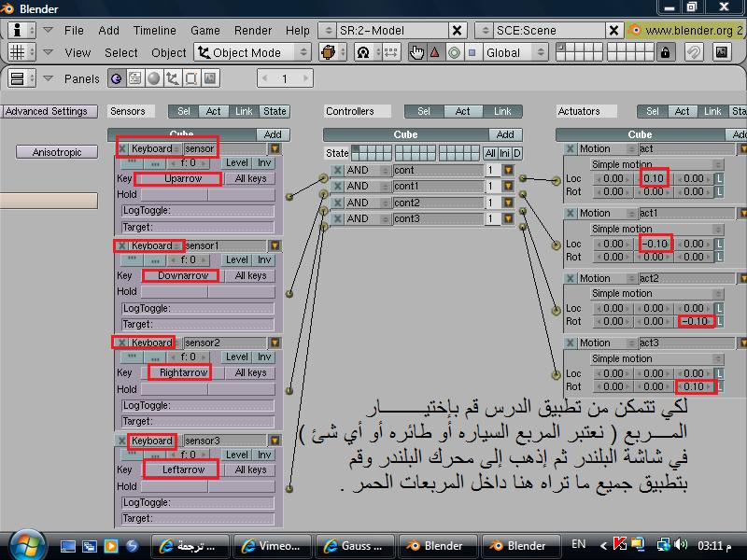Click the draw type cube icon
The image size is (747, 560).
click(x=329, y=52)
